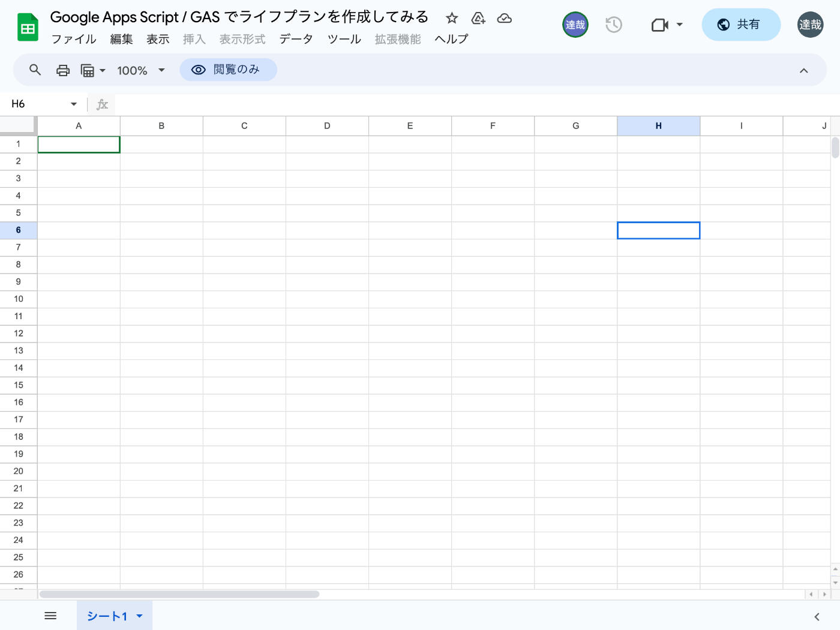The image size is (840, 630).
Task: Open the ツール menu
Action: [x=344, y=39]
